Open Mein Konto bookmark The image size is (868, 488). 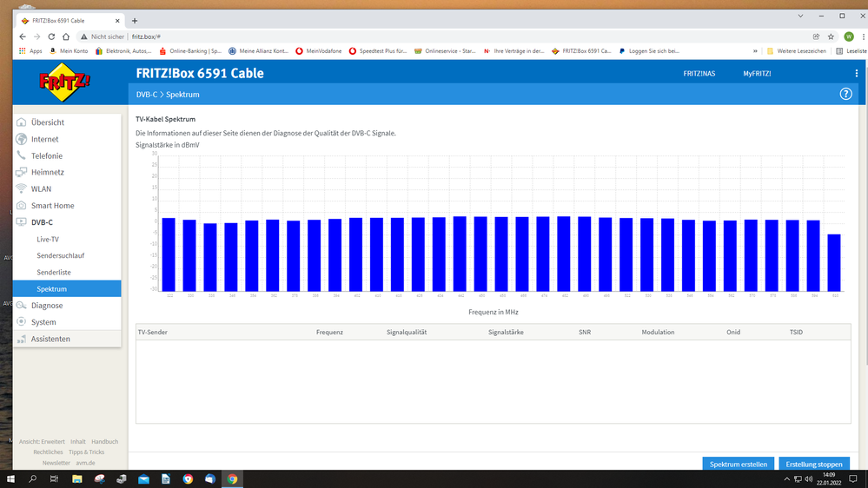[70, 51]
